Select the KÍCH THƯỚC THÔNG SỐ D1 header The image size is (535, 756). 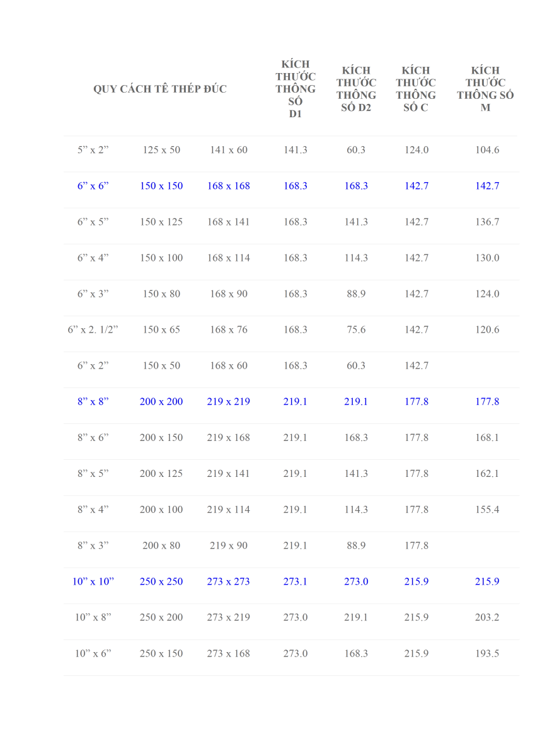coord(296,89)
